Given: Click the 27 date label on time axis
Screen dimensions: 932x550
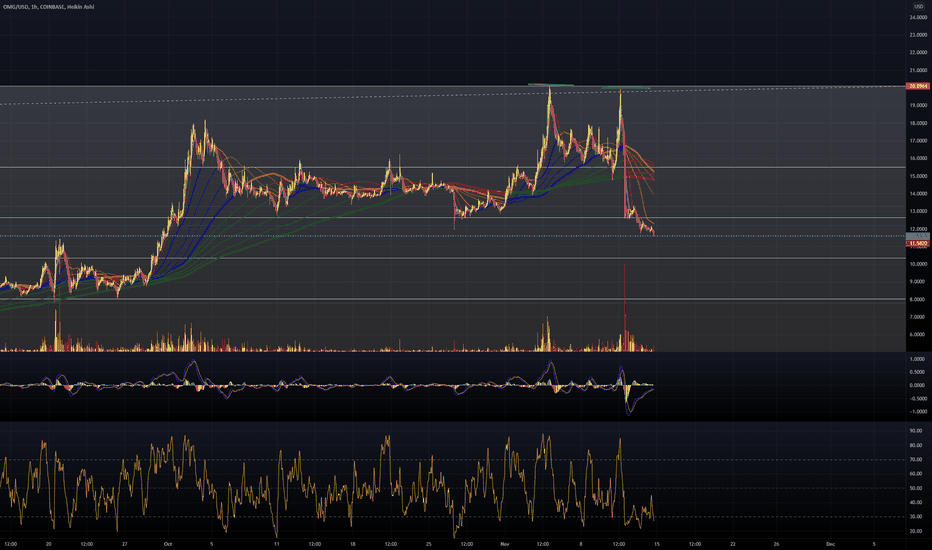Looking at the screenshot, I should click(x=124, y=544).
